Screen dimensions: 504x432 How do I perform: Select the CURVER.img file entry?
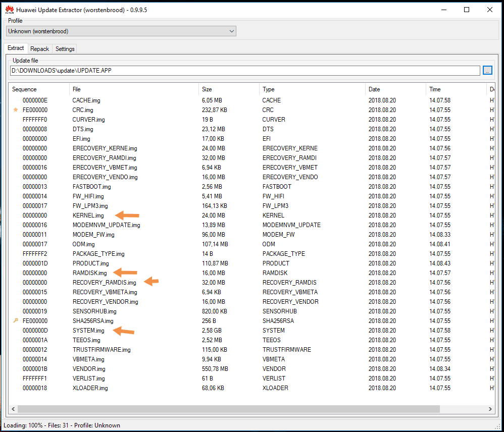[x=89, y=120]
